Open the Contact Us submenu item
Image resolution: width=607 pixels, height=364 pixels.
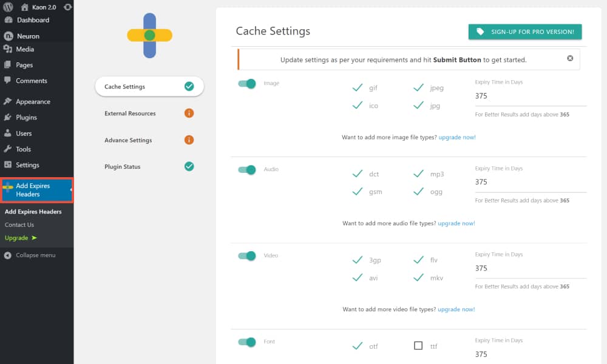click(x=19, y=224)
